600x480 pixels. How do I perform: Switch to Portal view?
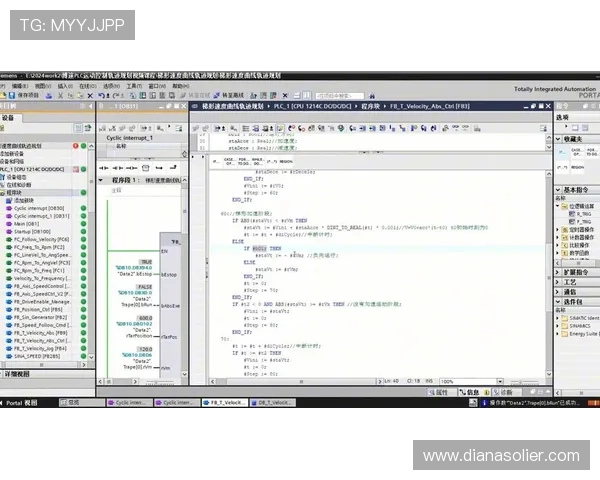(20, 402)
